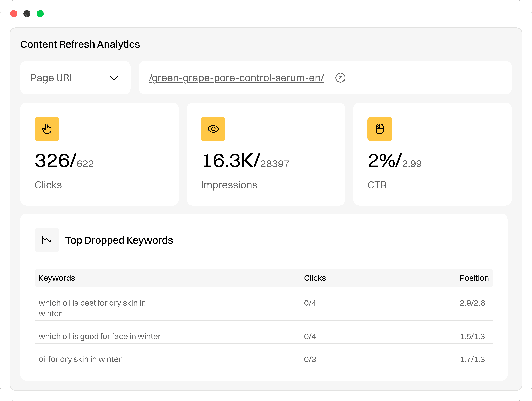Click the hand pointer Clicks icon

coord(47,129)
